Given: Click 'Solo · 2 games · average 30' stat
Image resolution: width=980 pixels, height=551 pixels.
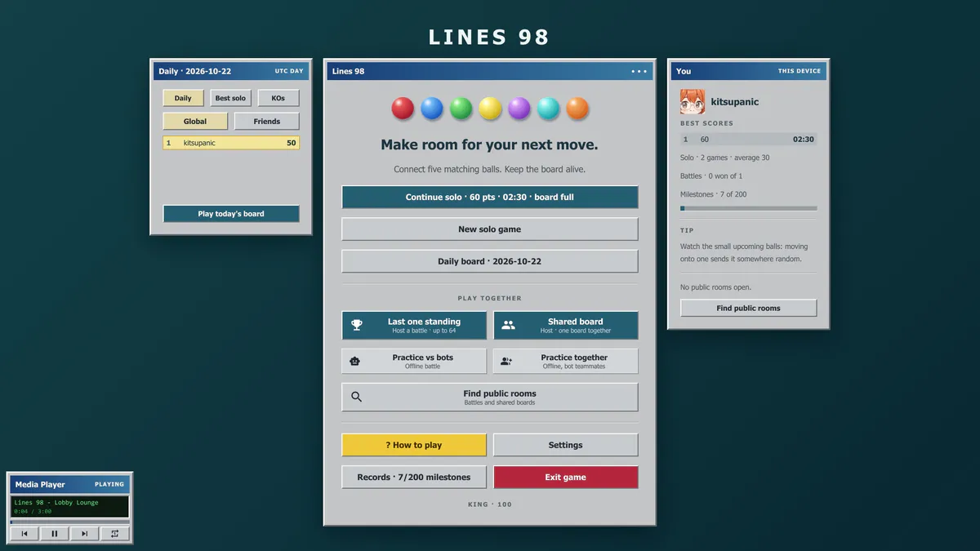Looking at the screenshot, I should (725, 158).
